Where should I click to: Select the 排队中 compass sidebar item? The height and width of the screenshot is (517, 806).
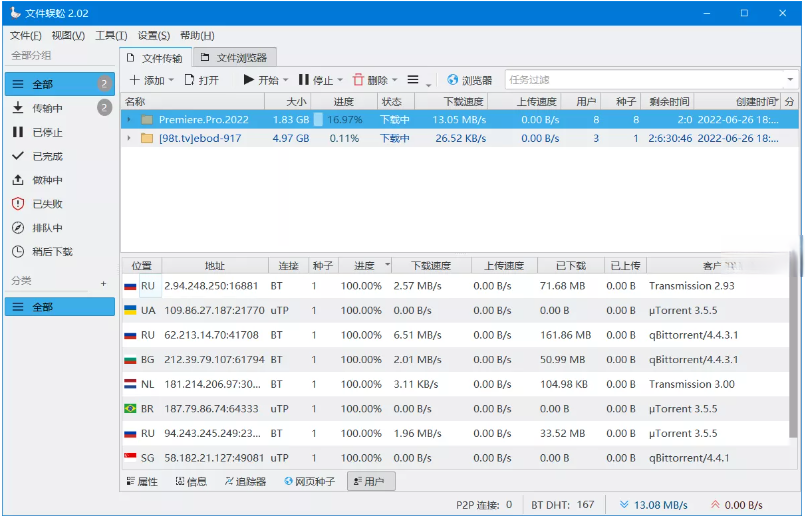pos(60,228)
